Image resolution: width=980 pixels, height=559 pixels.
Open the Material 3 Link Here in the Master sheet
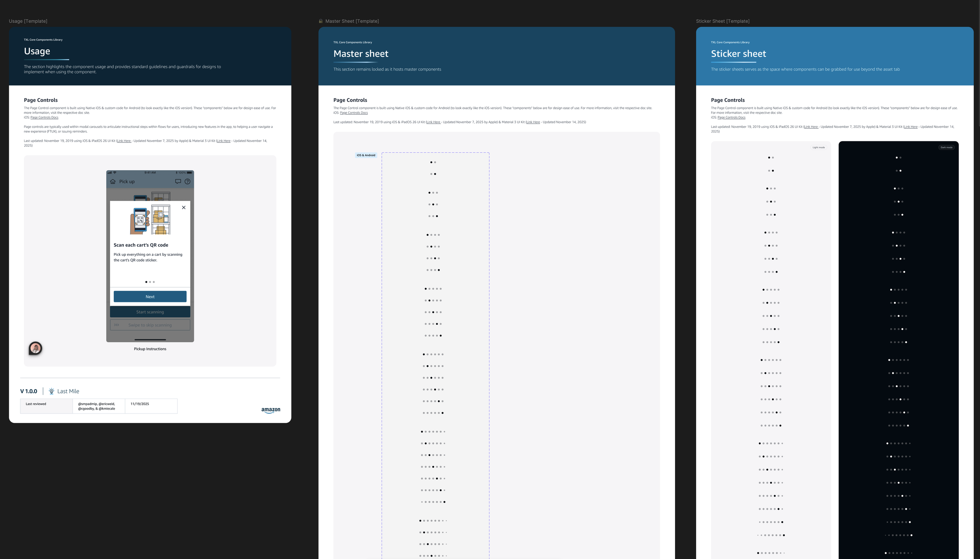coord(533,122)
